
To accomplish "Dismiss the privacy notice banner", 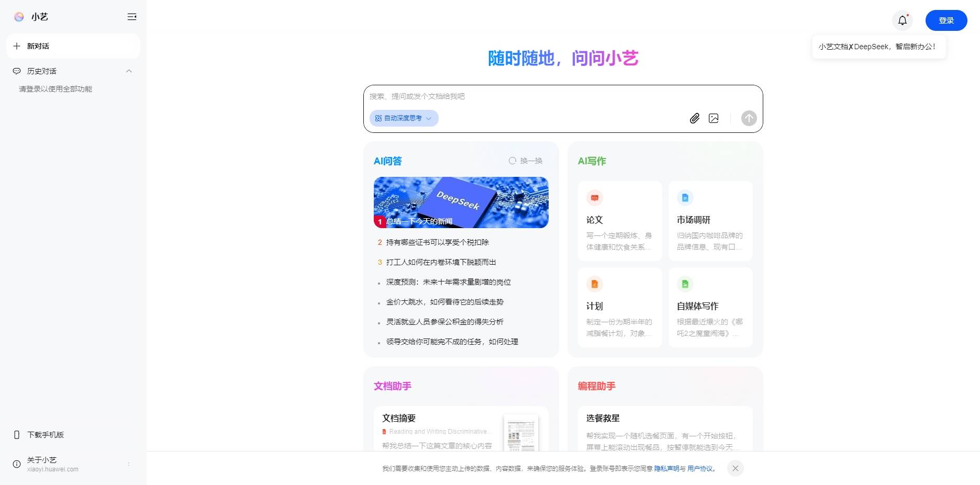I will point(735,468).
